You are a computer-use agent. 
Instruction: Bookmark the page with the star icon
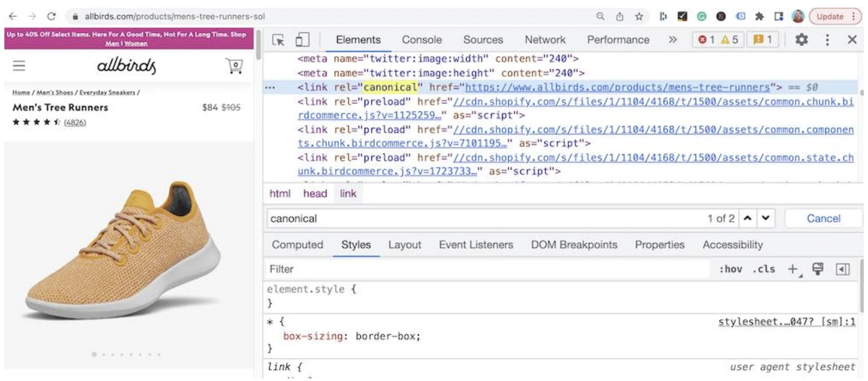tap(639, 17)
